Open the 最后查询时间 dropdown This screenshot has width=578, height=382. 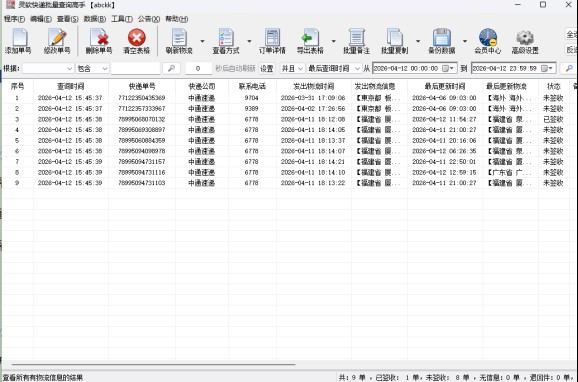(x=334, y=69)
